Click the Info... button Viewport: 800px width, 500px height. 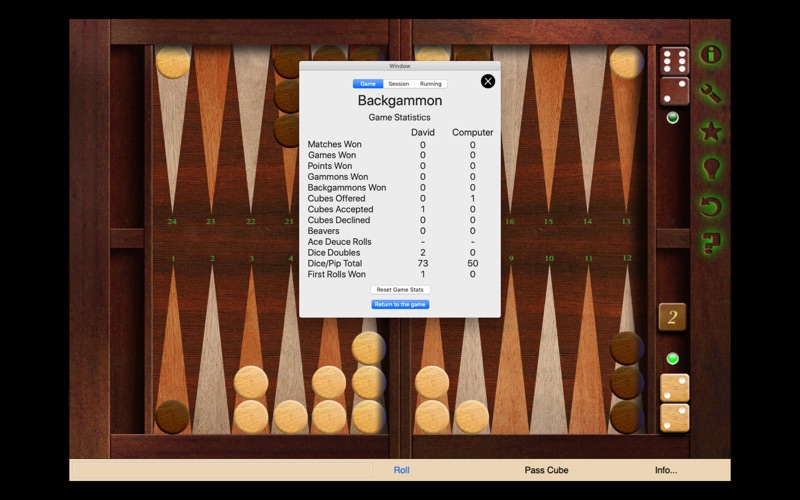point(666,470)
